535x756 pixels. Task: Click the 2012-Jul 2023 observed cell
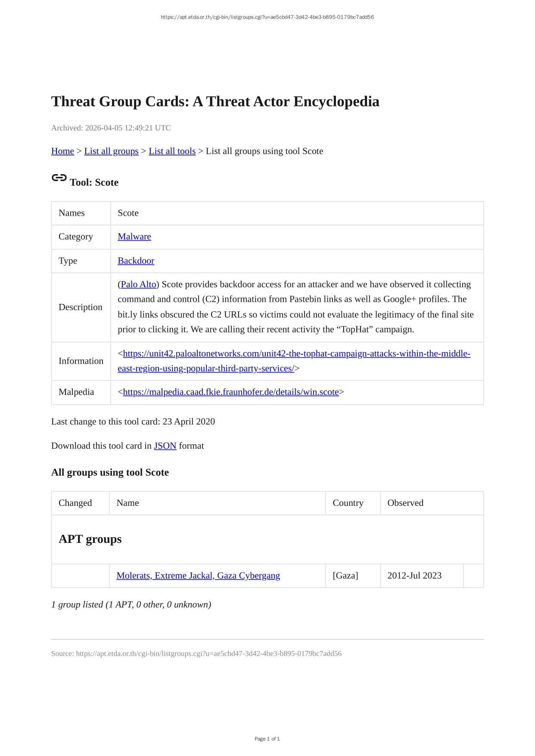(414, 576)
